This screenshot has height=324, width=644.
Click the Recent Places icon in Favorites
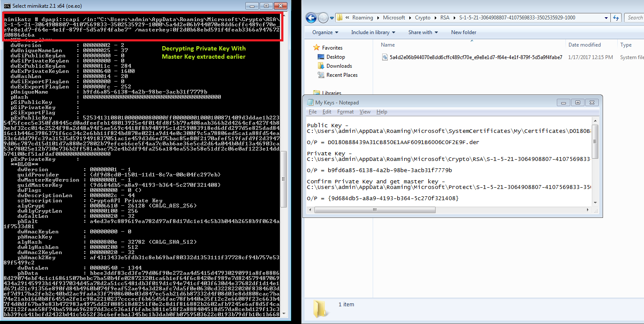pyautogui.click(x=321, y=75)
